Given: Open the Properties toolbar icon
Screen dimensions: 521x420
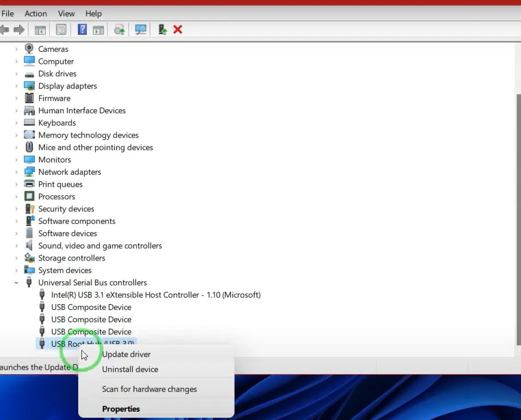Looking at the screenshot, I should pos(61,29).
